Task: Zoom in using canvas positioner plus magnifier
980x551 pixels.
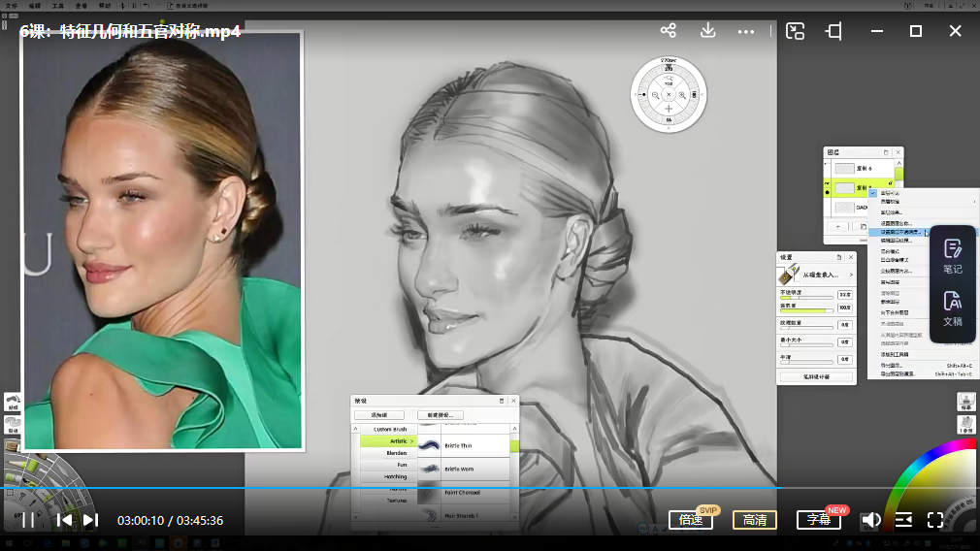Action: pyautogui.click(x=682, y=95)
